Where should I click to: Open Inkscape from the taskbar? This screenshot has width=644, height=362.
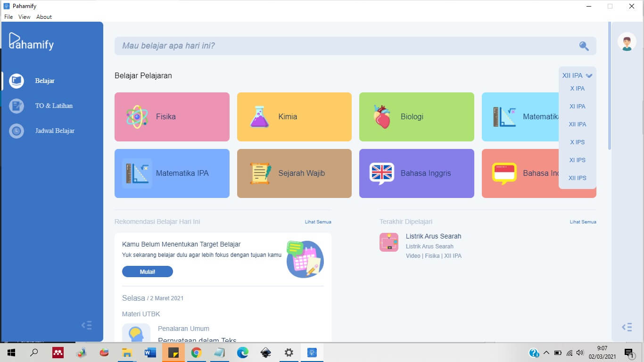click(266, 353)
